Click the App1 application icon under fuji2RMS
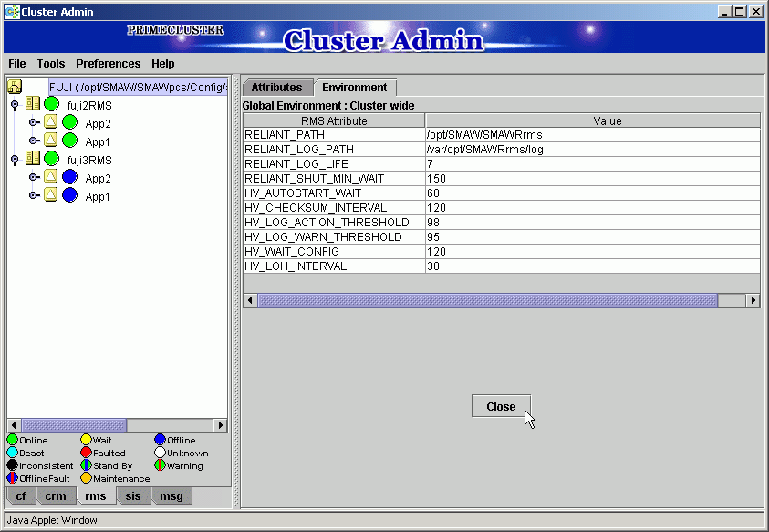The image size is (769, 532). [x=50, y=140]
